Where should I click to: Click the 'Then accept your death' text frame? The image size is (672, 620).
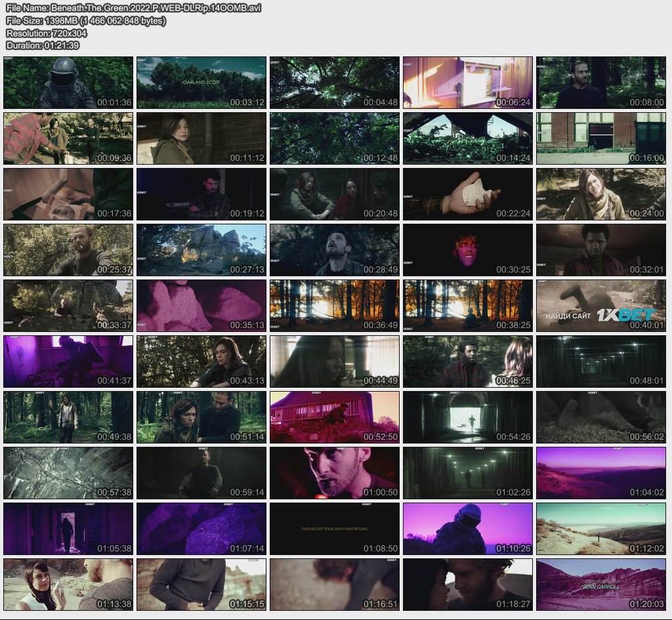coord(335,529)
